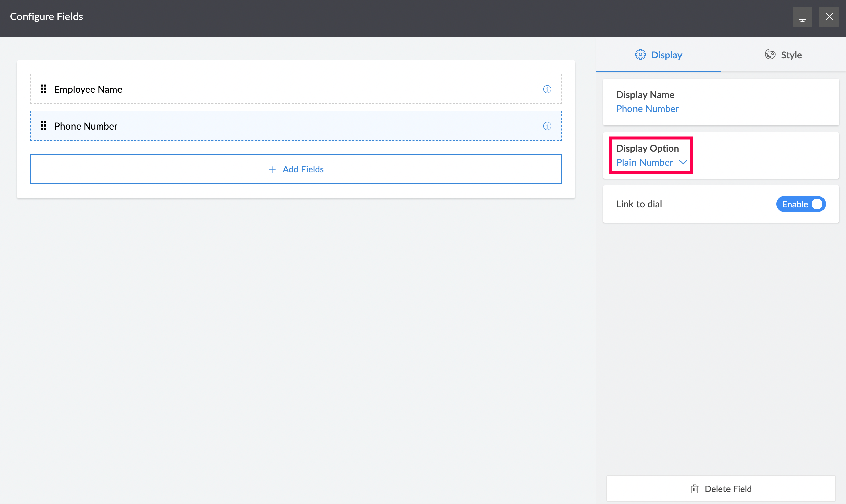The width and height of the screenshot is (846, 504).
Task: Open info icon for Employee Name field
Action: pyautogui.click(x=547, y=89)
